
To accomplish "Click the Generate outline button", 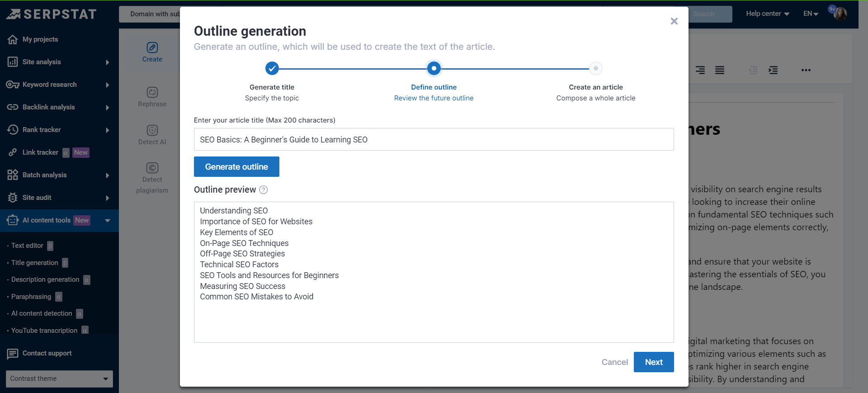I will [236, 167].
